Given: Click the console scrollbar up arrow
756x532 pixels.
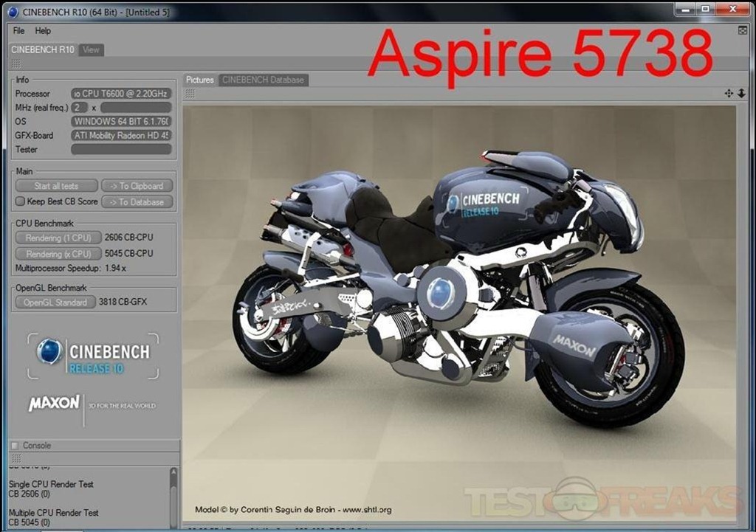Looking at the screenshot, I should point(173,472).
